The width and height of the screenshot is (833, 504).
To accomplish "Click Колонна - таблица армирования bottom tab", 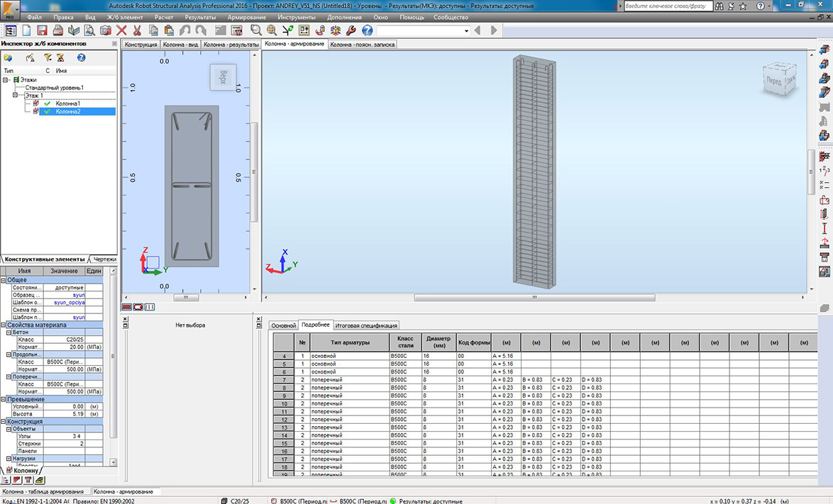I will (43, 491).
